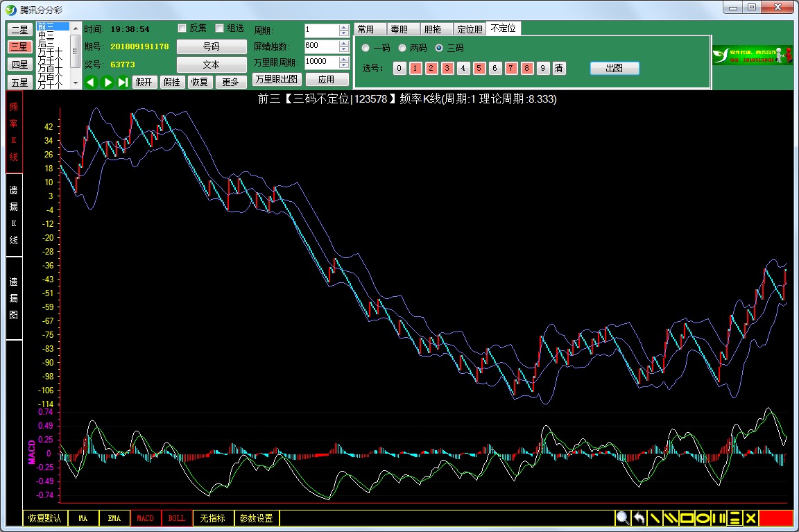Open the 遗漏K线 side tab
This screenshot has height=532, width=799.
pyautogui.click(x=14, y=215)
